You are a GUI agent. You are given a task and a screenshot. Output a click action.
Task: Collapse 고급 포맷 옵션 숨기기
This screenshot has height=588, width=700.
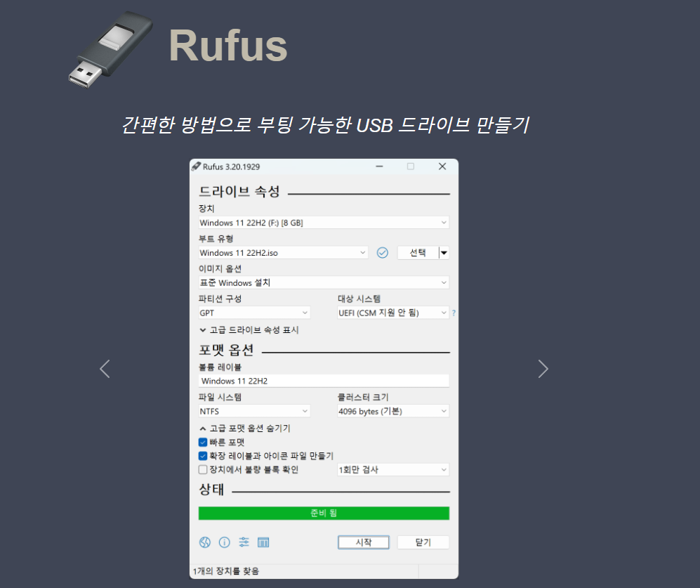tap(244, 429)
